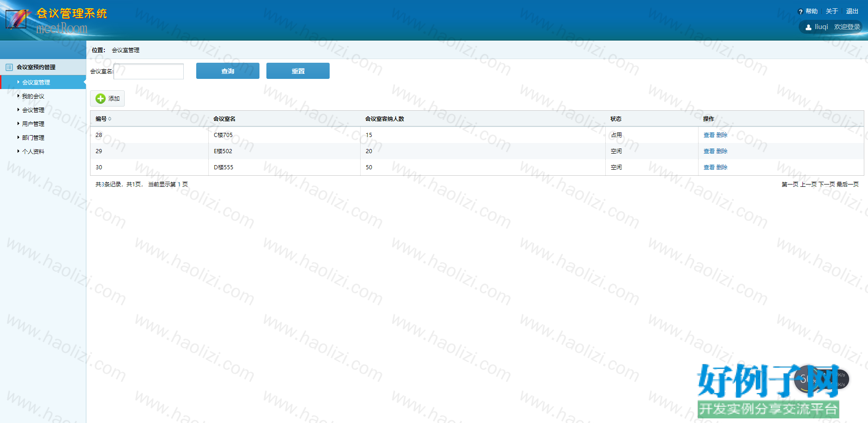View details for room C楼705

tap(709, 135)
